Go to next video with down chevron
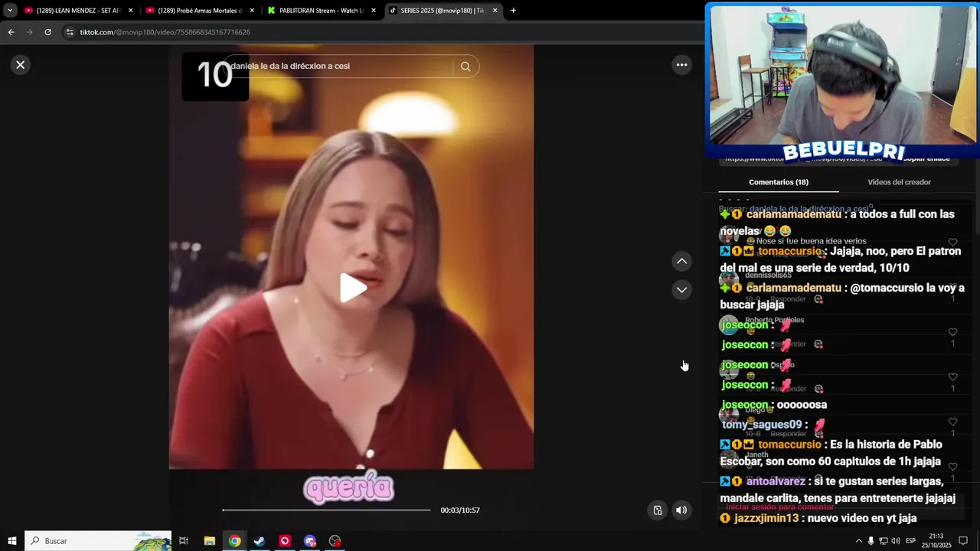This screenshot has height=551, width=980. tap(681, 290)
